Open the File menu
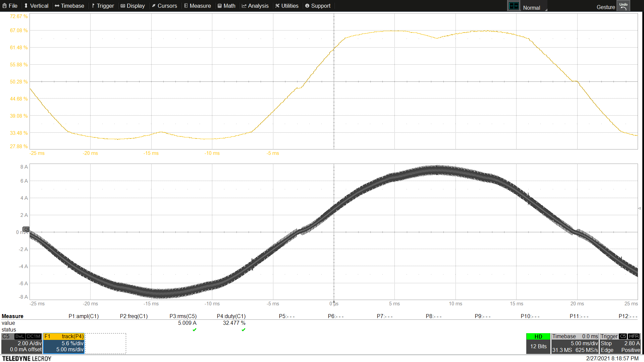 coord(10,6)
